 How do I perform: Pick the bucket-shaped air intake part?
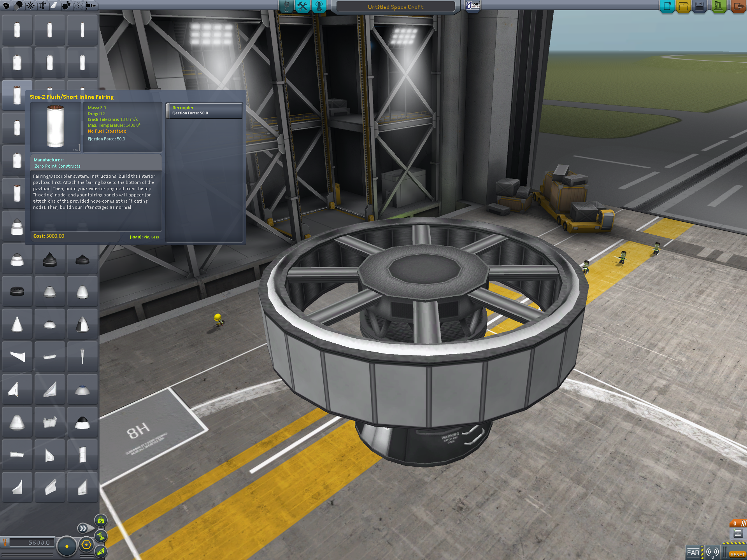50,423
